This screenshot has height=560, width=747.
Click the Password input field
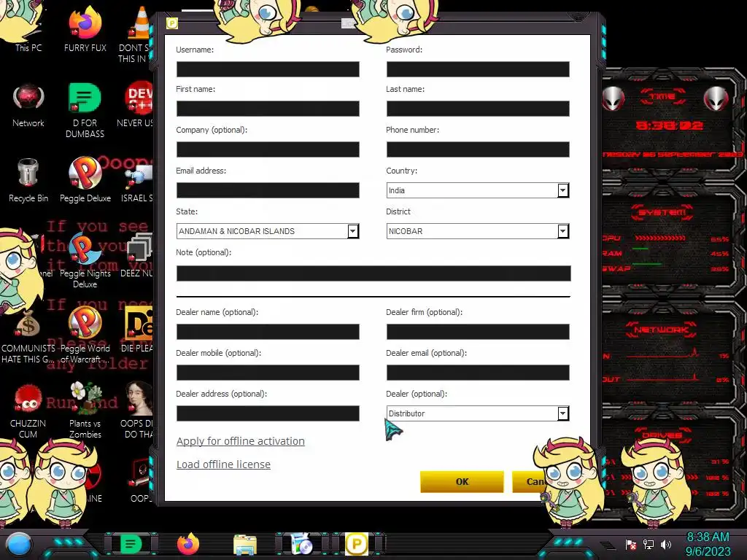click(478, 69)
